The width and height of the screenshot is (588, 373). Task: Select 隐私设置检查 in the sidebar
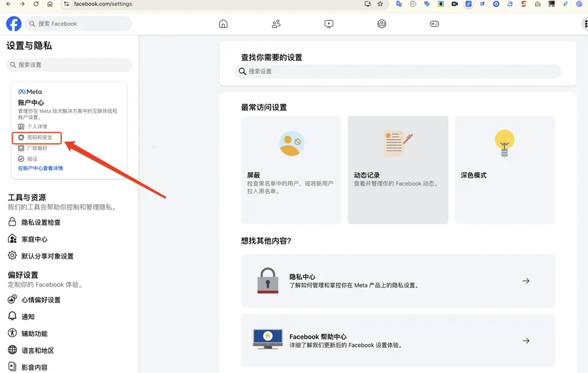[x=41, y=222]
